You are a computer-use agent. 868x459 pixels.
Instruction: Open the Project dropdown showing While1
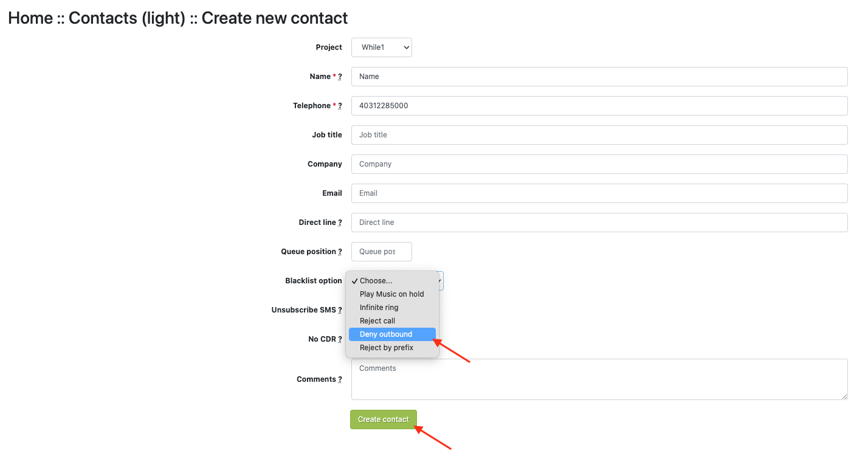[x=381, y=47]
